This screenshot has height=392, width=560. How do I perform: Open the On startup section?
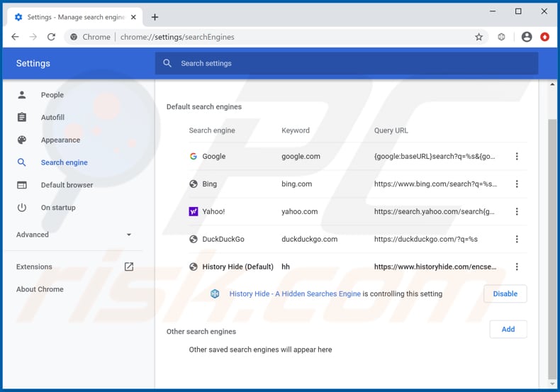pyautogui.click(x=58, y=208)
